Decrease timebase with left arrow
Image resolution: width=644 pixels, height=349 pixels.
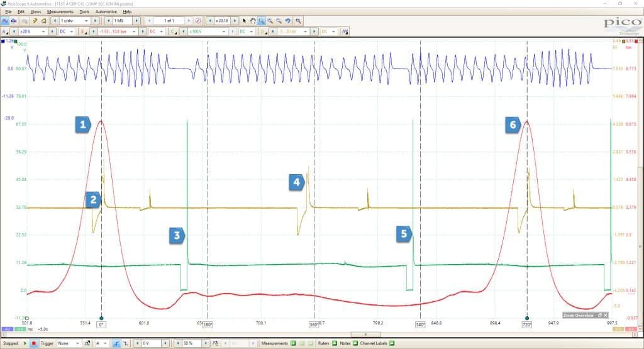click(55, 21)
